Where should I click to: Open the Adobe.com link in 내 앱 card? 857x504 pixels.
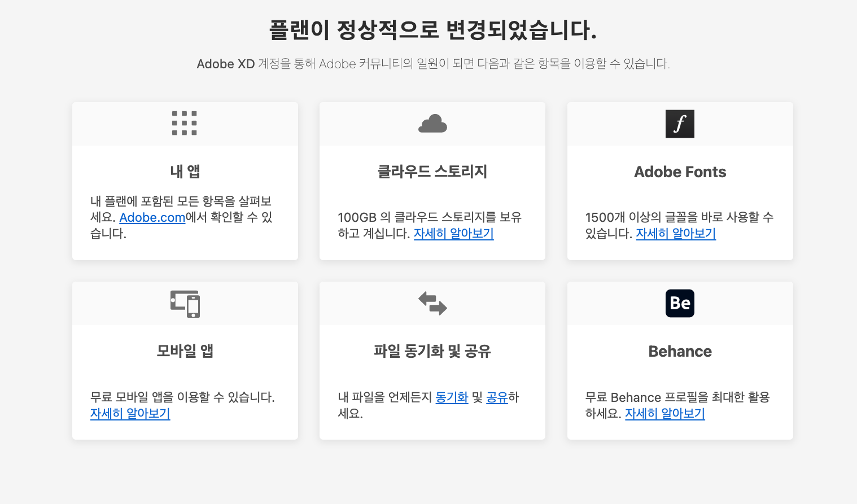tap(152, 217)
